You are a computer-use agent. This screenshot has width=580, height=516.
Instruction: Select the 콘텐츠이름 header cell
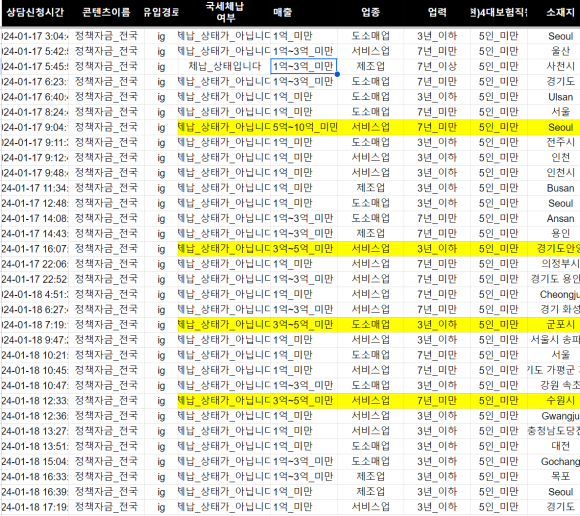[106, 13]
